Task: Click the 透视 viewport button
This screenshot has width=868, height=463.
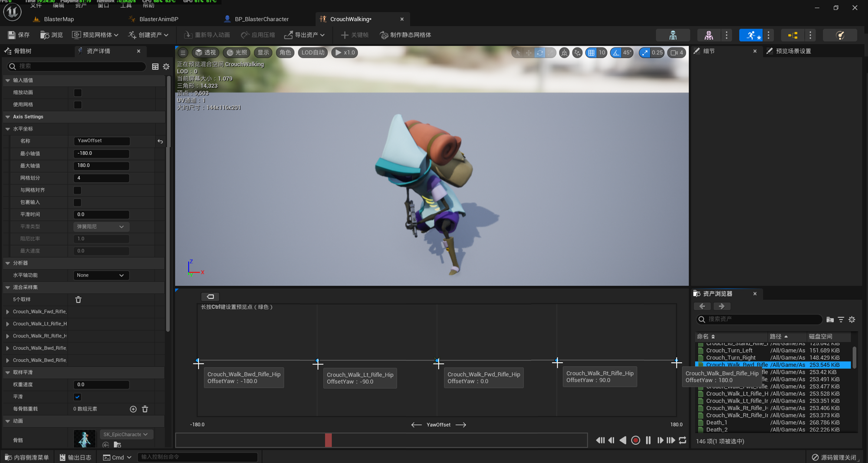Action: point(205,53)
